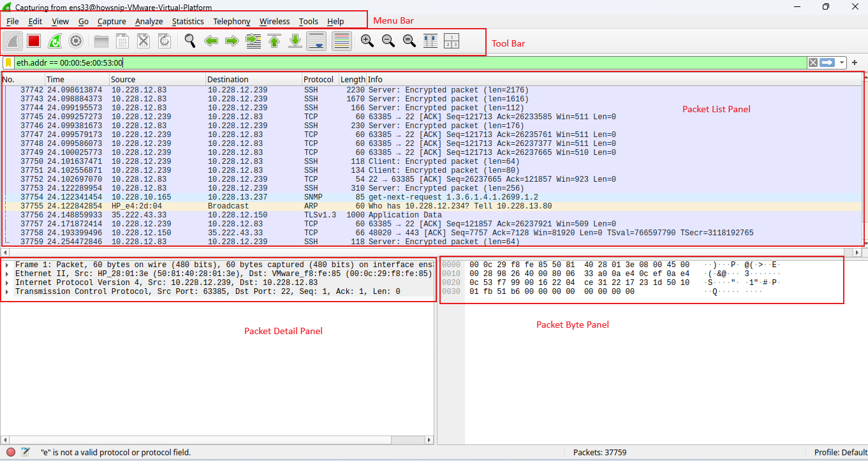Click Profile: Default in status bar
The width and height of the screenshot is (868, 461).
[841, 452]
